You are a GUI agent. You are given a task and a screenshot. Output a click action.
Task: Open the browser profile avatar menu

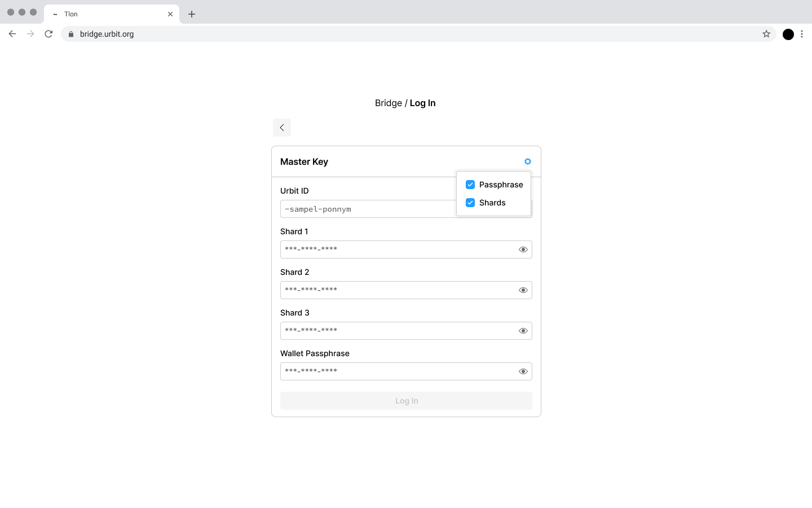click(788, 34)
